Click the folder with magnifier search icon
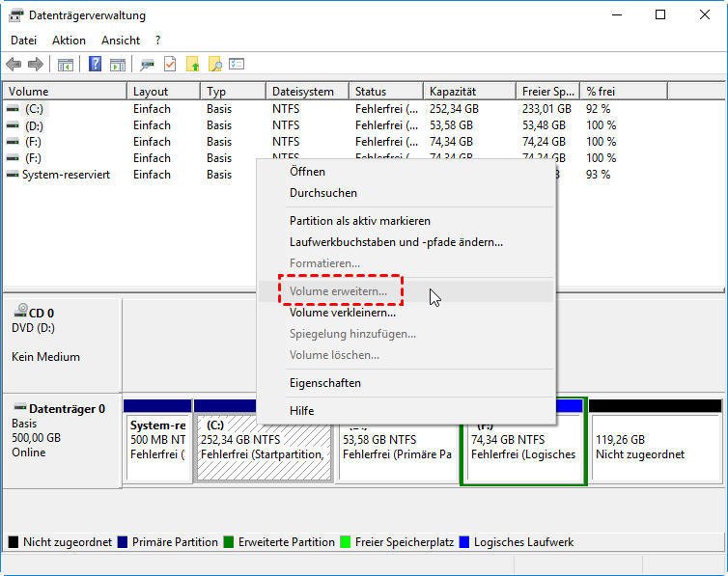The height and width of the screenshot is (576, 728). click(x=215, y=64)
